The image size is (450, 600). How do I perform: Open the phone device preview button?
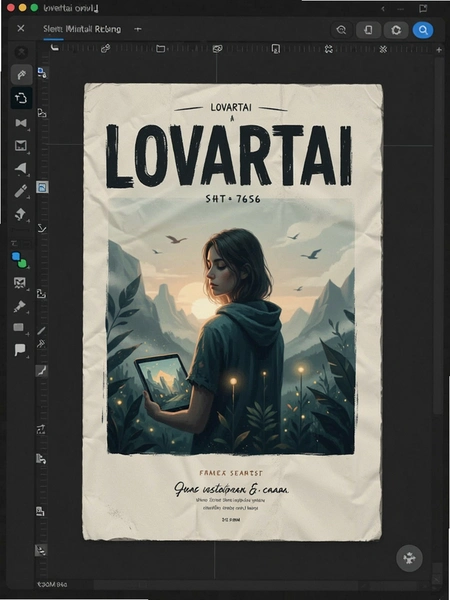[x=368, y=30]
